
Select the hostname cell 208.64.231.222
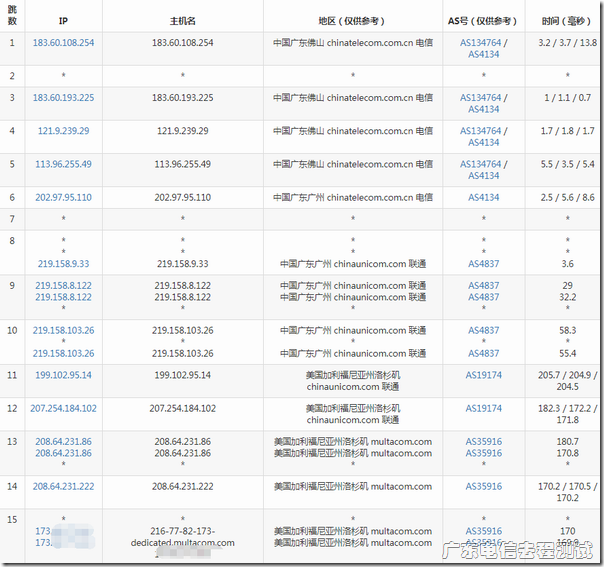[183, 486]
